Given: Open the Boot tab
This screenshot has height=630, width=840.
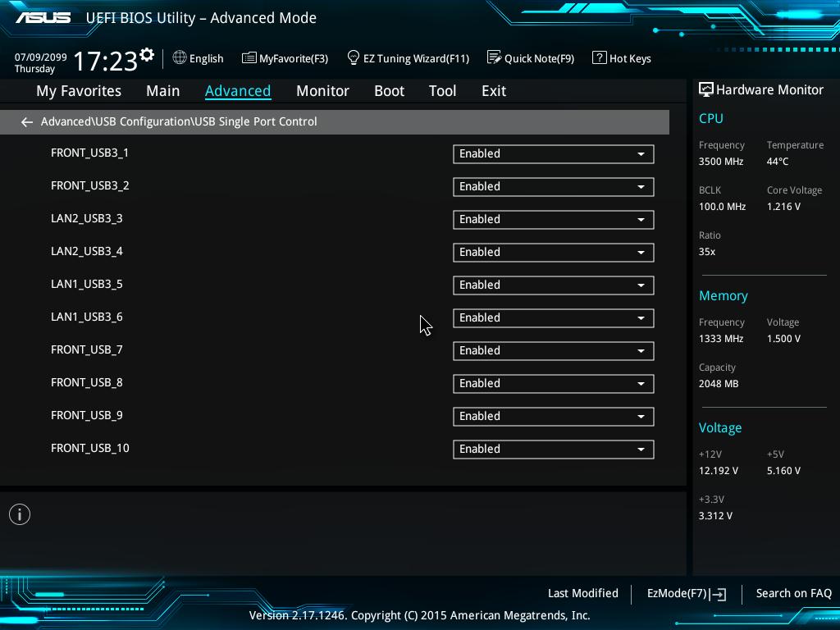Looking at the screenshot, I should click(389, 91).
